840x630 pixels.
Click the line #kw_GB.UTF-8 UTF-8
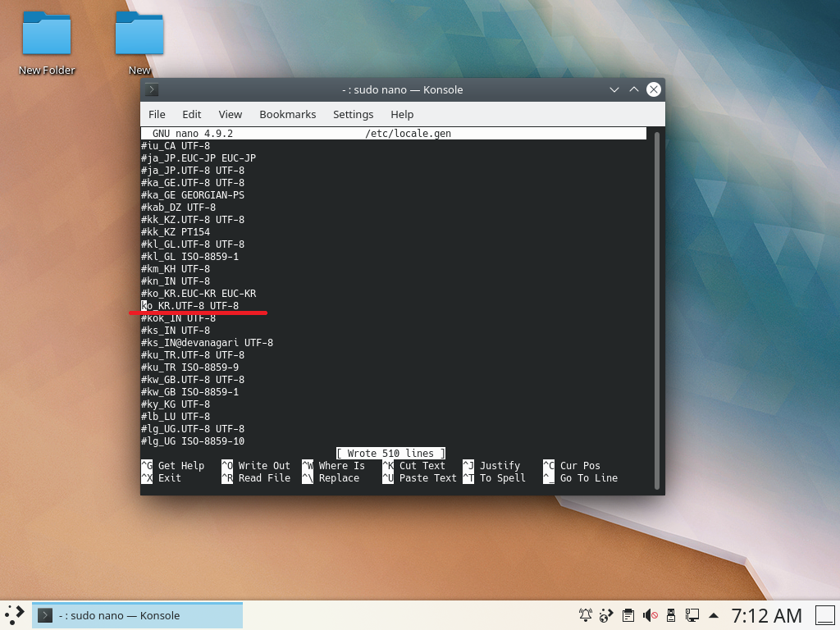tap(192, 380)
